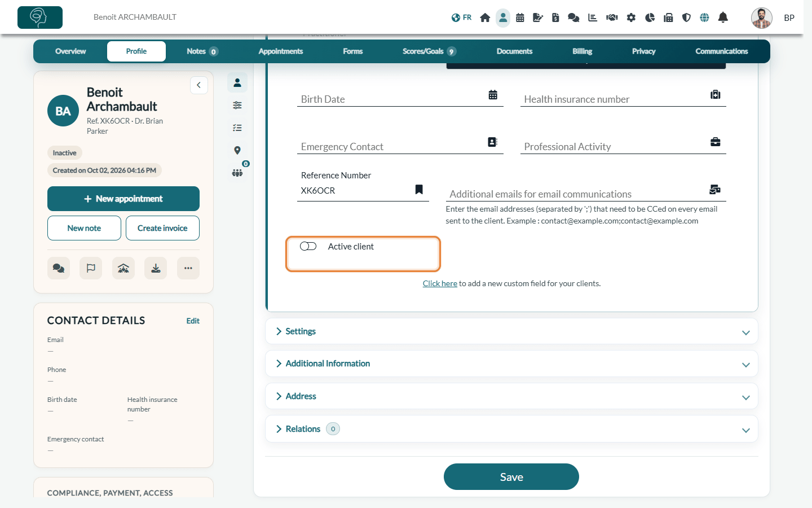Open the invoice dollar icon in top bar
The height and width of the screenshot is (508, 812).
[x=555, y=17]
